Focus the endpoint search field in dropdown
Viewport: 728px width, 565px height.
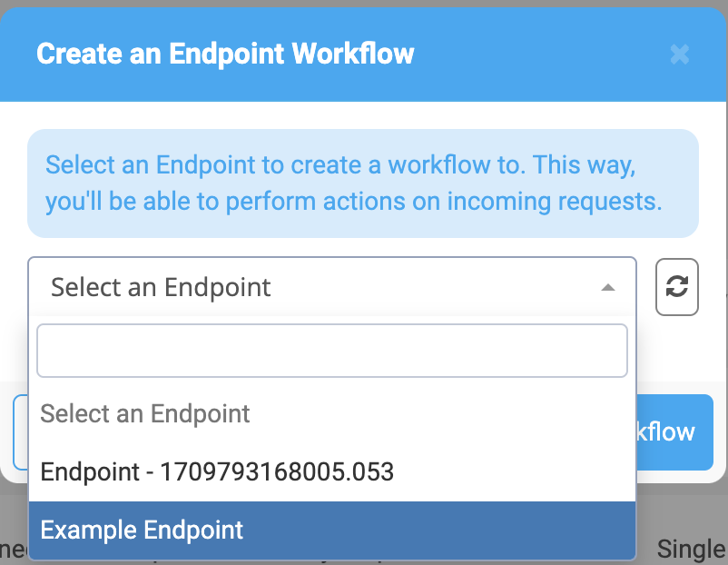click(332, 351)
